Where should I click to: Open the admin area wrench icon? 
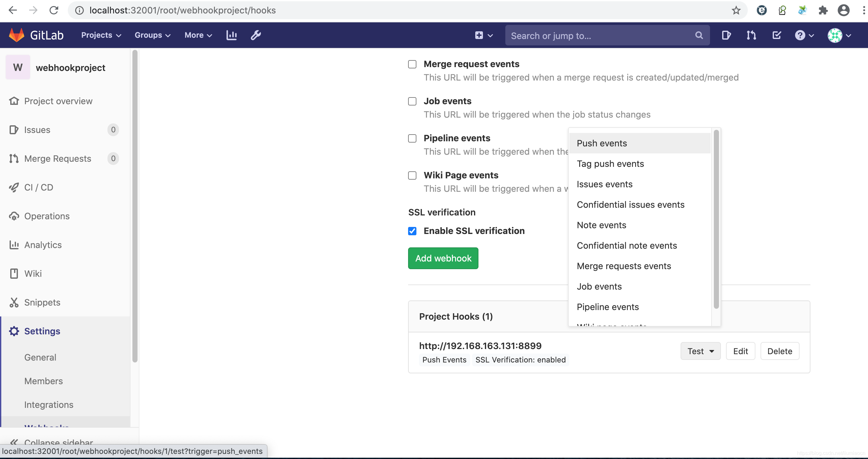(256, 35)
